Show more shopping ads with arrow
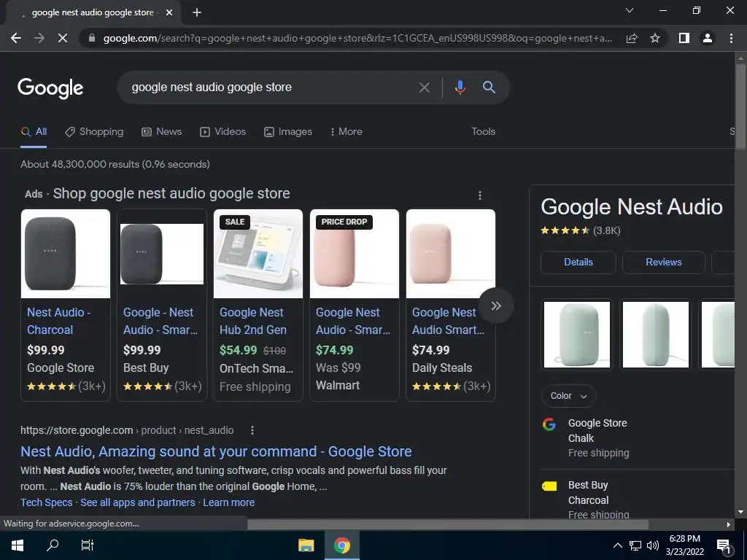The image size is (747, 560). 496,306
